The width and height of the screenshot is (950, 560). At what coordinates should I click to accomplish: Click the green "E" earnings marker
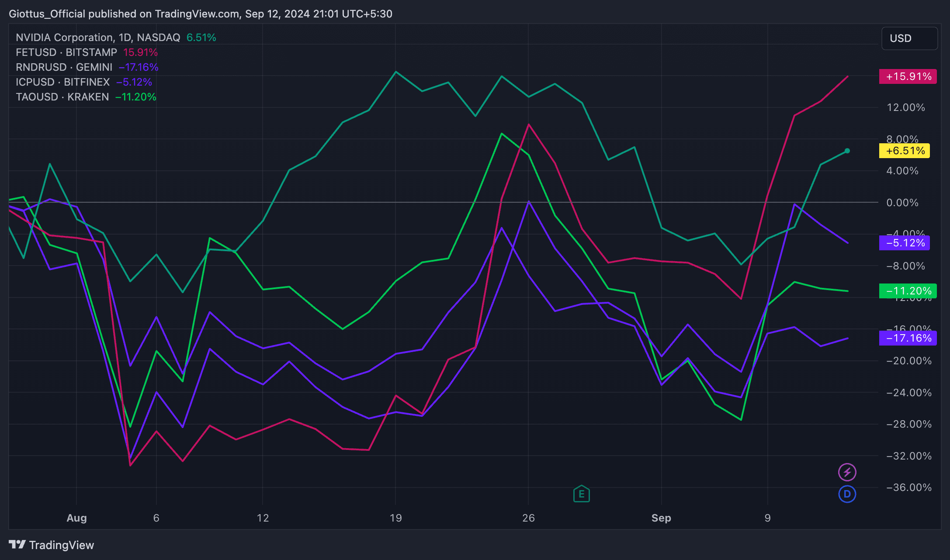(581, 494)
